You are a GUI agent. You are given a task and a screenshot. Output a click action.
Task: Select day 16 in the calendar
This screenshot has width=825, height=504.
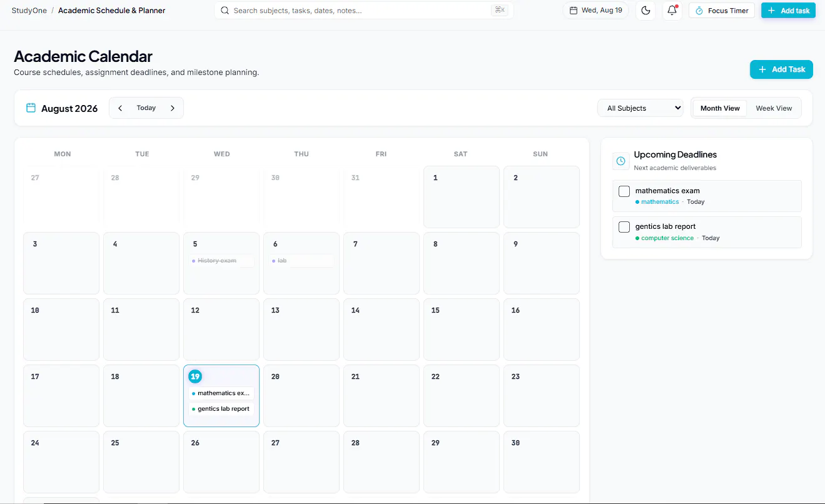pos(542,330)
